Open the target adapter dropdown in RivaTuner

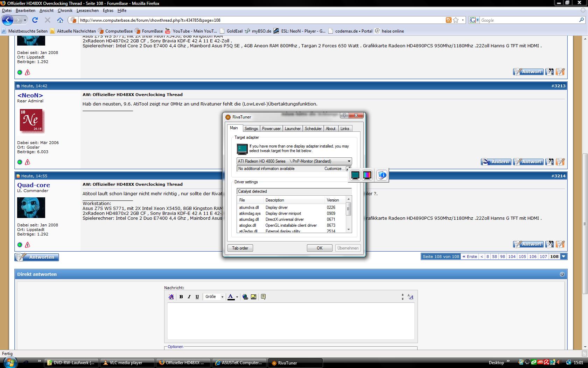coord(294,161)
